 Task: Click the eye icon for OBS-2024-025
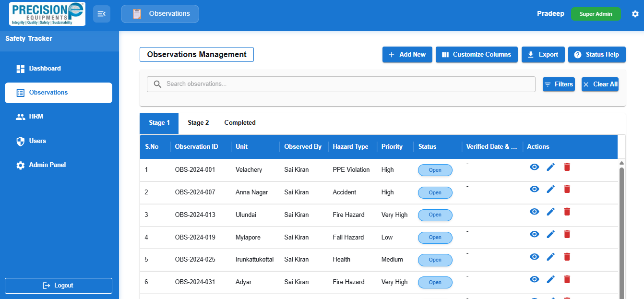click(x=535, y=257)
